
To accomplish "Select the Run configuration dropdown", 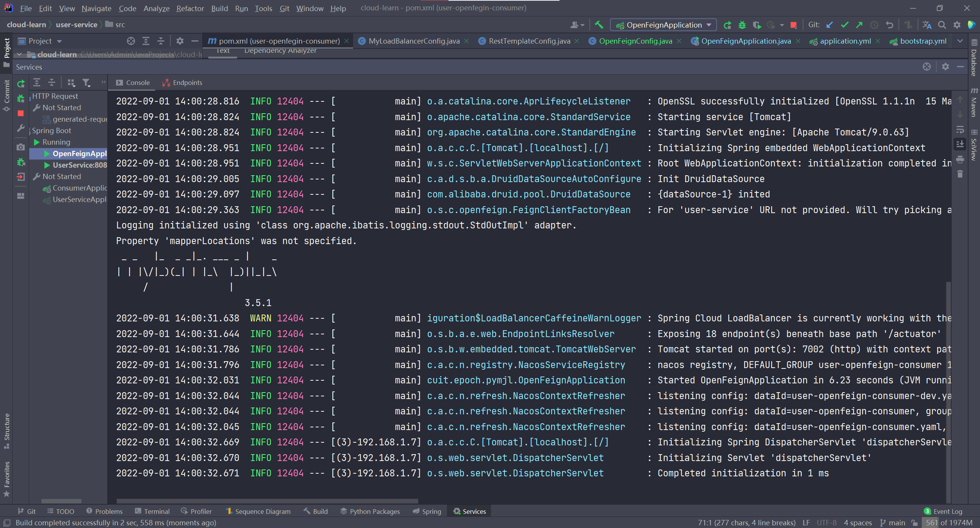I will (x=663, y=25).
